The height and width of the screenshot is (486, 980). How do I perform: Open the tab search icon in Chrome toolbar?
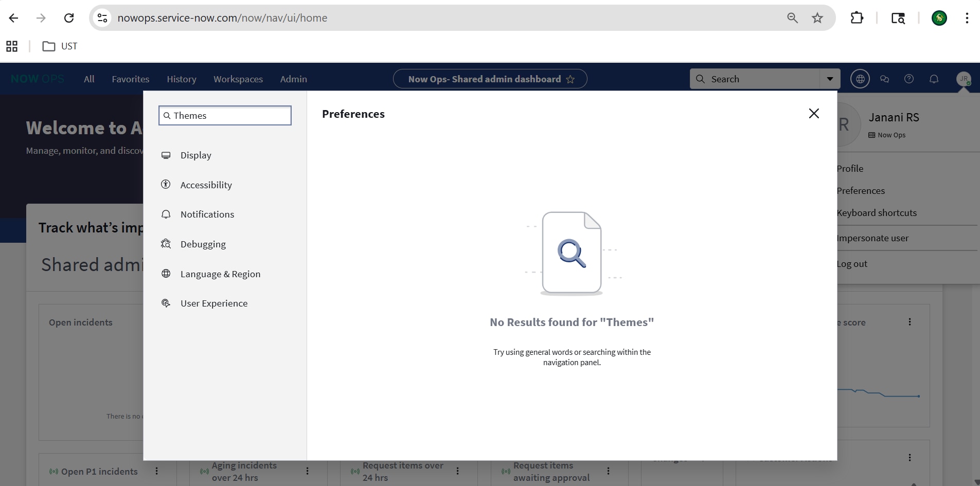(x=898, y=18)
